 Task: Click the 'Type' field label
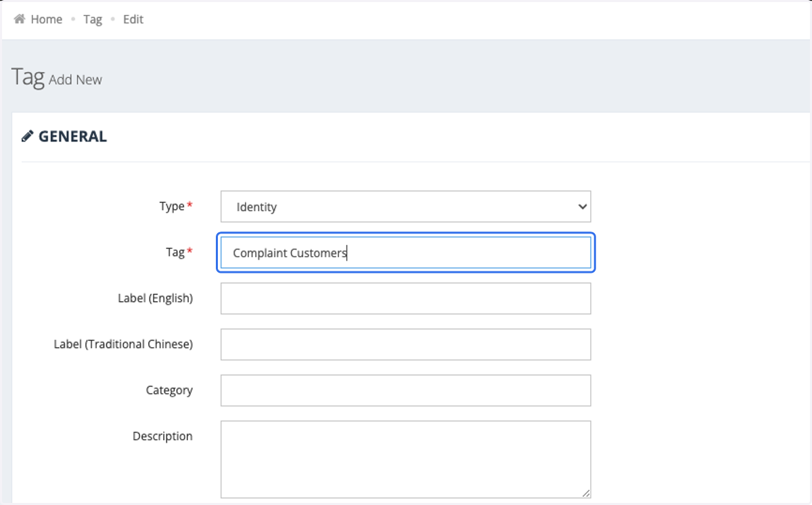172,206
